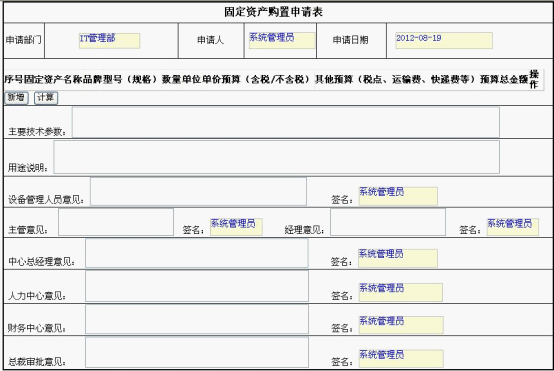Select the 签名 field beside 人力中心意见
Image resolution: width=554 pixels, height=371 pixels.
point(401,292)
